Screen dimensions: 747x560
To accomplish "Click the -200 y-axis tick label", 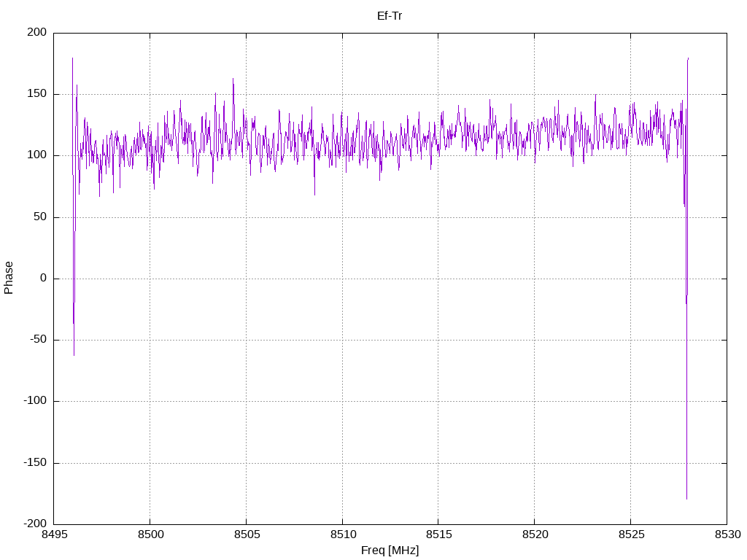I will (35, 524).
